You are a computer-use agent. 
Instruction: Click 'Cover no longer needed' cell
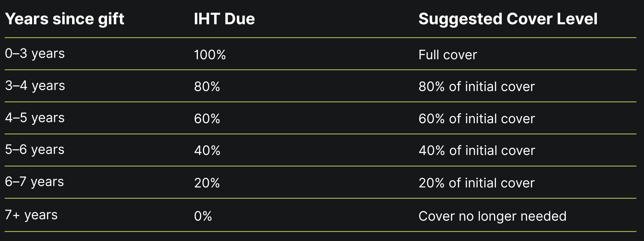tap(492, 216)
